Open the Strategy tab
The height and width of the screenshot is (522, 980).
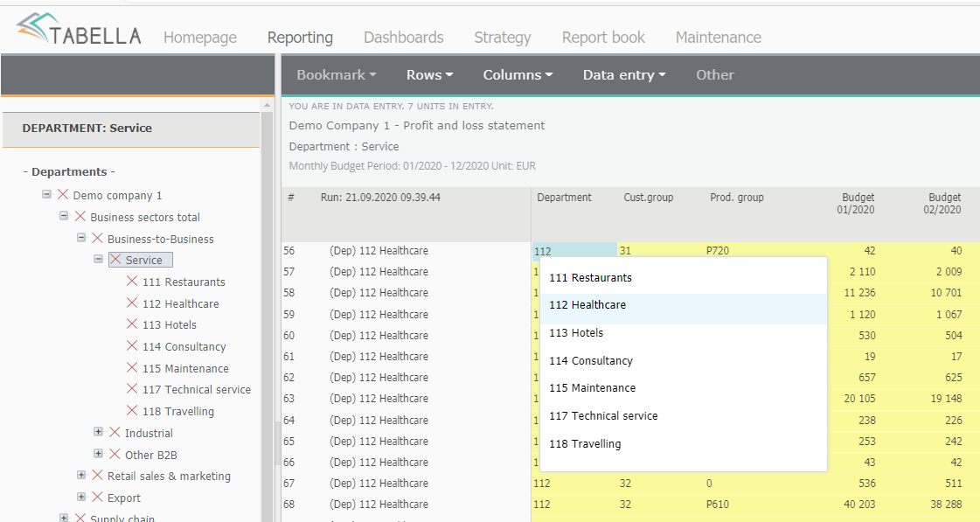coord(503,38)
